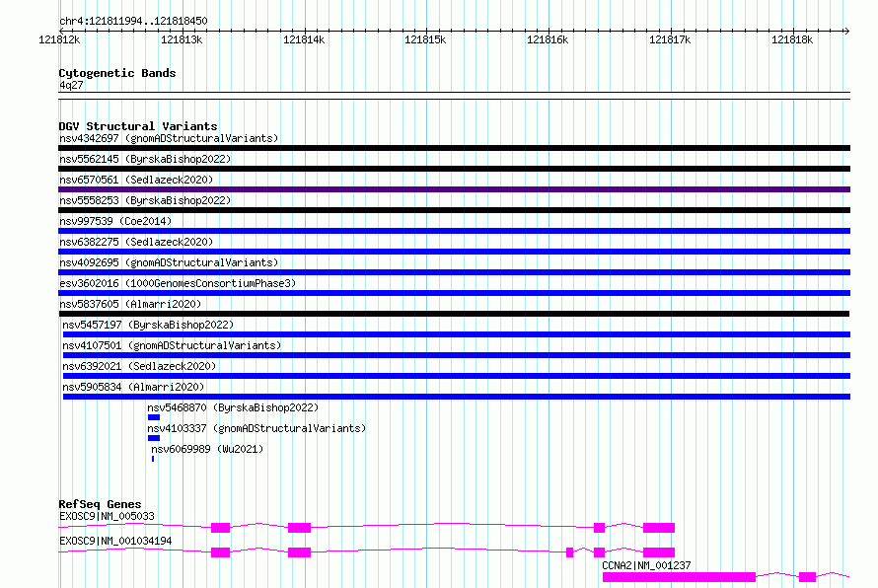Click the nsv4342697 (gnomADStructuralVariants) label

point(169,138)
